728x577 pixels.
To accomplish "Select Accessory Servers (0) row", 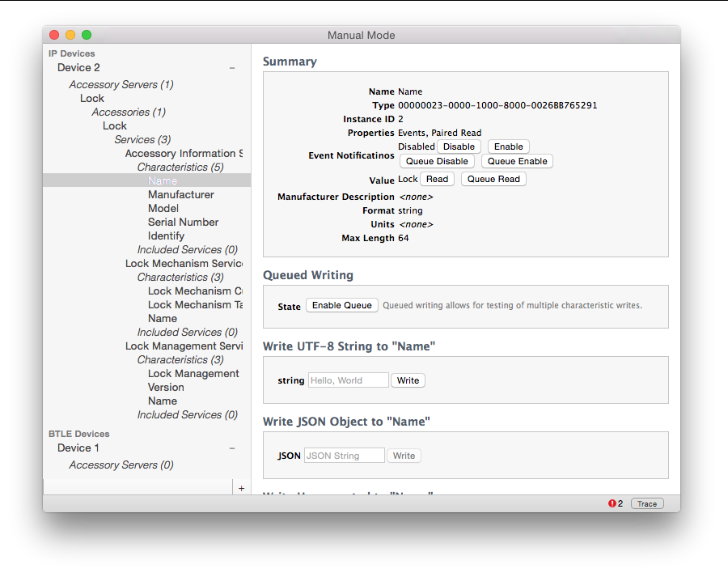I will (x=121, y=465).
